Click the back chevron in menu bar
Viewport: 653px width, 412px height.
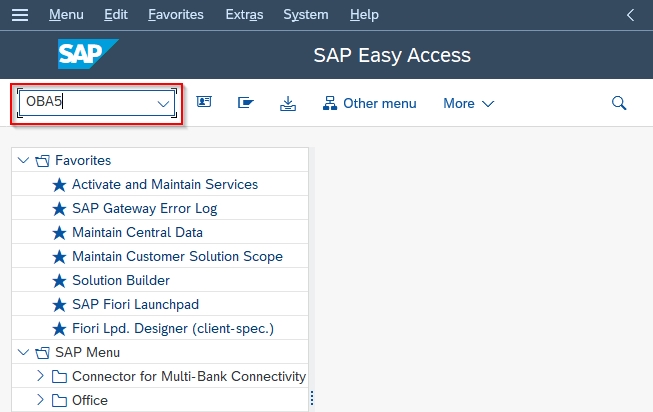coord(630,15)
